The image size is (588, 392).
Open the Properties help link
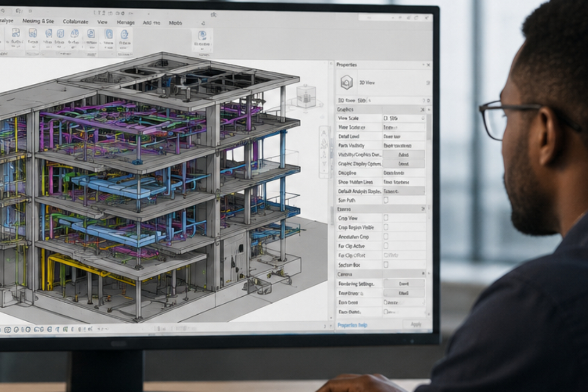click(x=352, y=325)
